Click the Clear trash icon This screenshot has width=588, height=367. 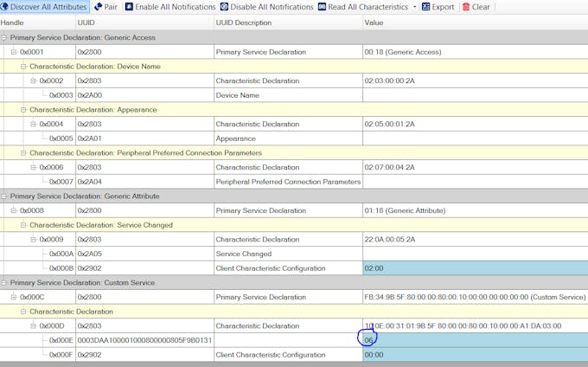click(466, 7)
